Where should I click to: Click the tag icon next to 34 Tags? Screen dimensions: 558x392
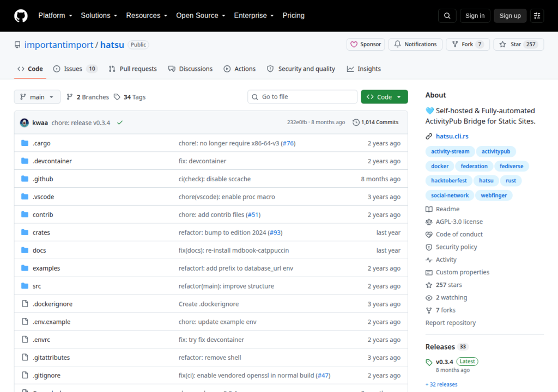pos(117,97)
